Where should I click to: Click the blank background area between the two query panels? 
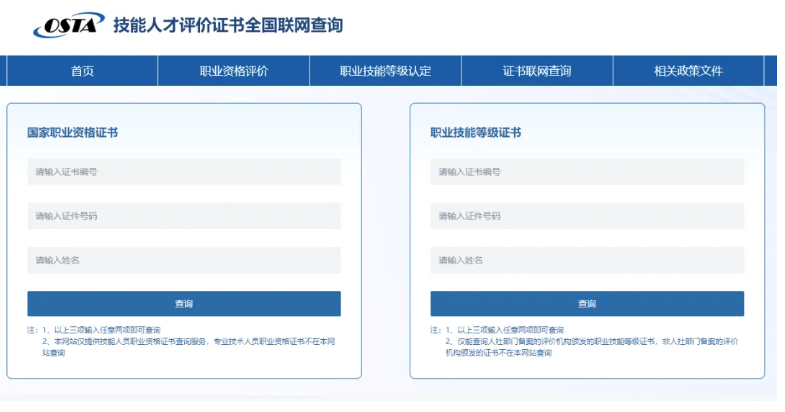tap(385, 240)
